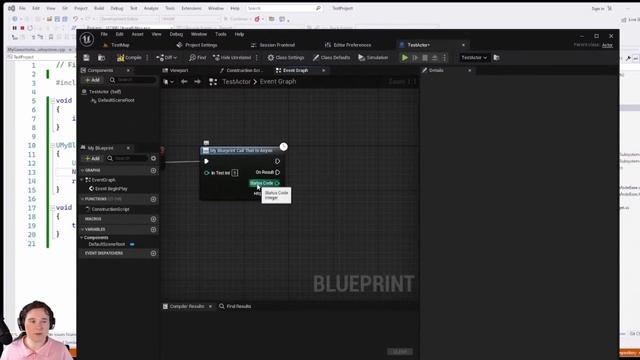Click the clock latent icon on node
The width and height of the screenshot is (640, 360).
[x=284, y=147]
